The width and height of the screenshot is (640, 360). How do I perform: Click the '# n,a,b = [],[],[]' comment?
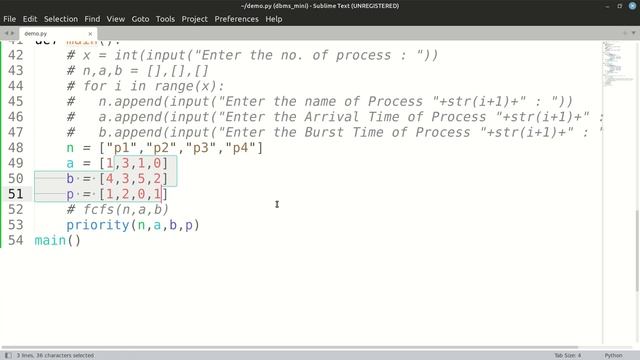click(x=138, y=71)
